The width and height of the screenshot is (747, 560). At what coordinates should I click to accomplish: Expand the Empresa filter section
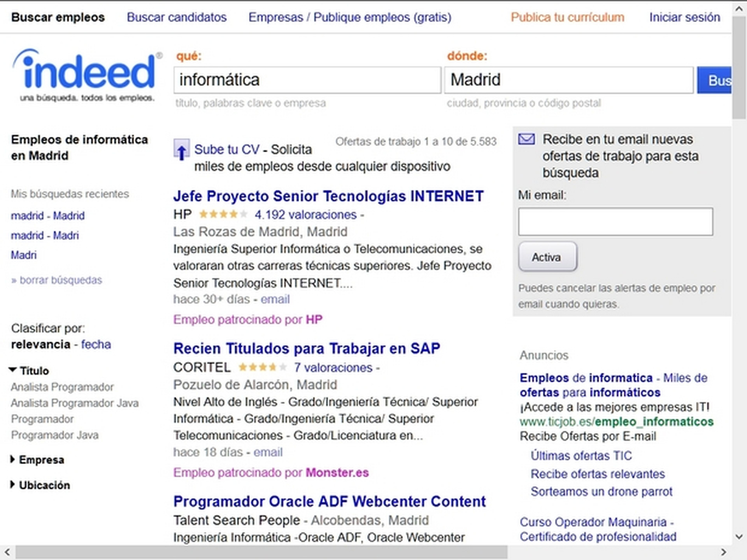[38, 460]
